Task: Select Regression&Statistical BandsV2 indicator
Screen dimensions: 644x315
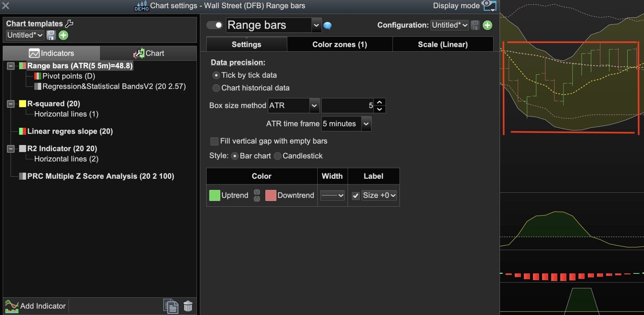Action: 114,87
